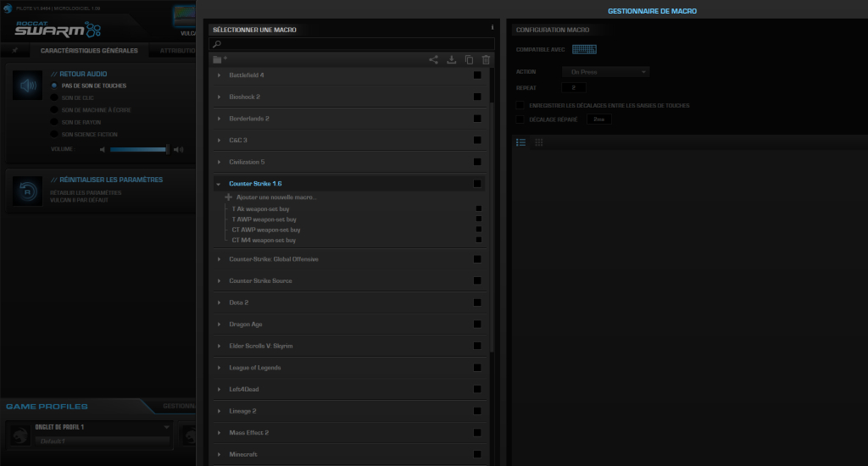Click the plus icon for new macro
Screen dimensions: 868x466
coord(228,197)
